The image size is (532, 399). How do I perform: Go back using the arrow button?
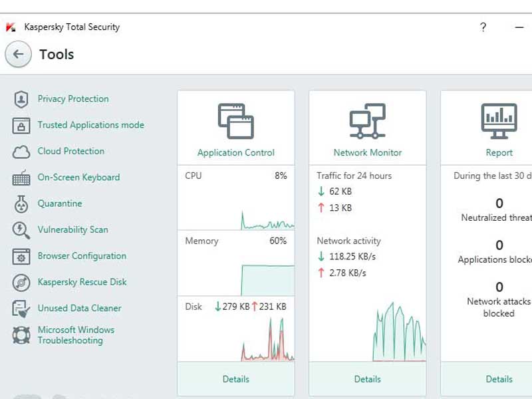click(x=20, y=55)
